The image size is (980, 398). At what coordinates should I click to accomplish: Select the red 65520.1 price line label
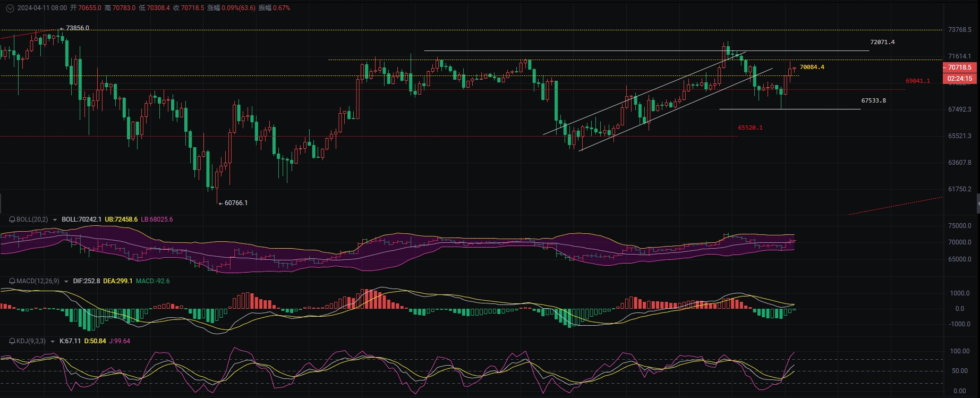coord(750,128)
